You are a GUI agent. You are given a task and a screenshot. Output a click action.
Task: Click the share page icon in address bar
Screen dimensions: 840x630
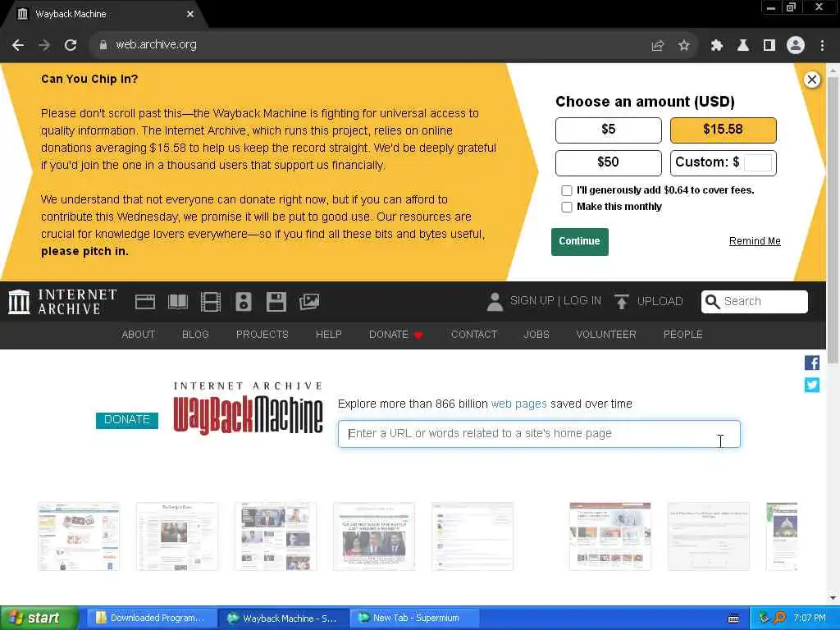pos(657,46)
